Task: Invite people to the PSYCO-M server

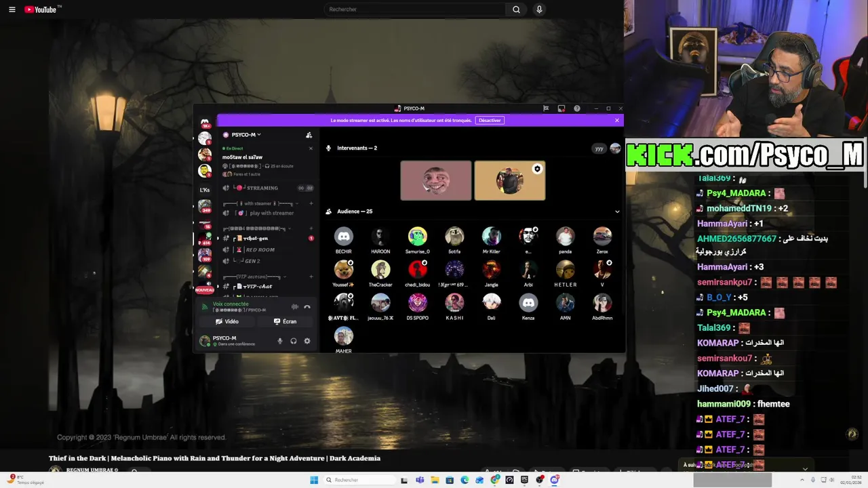Action: [309, 135]
